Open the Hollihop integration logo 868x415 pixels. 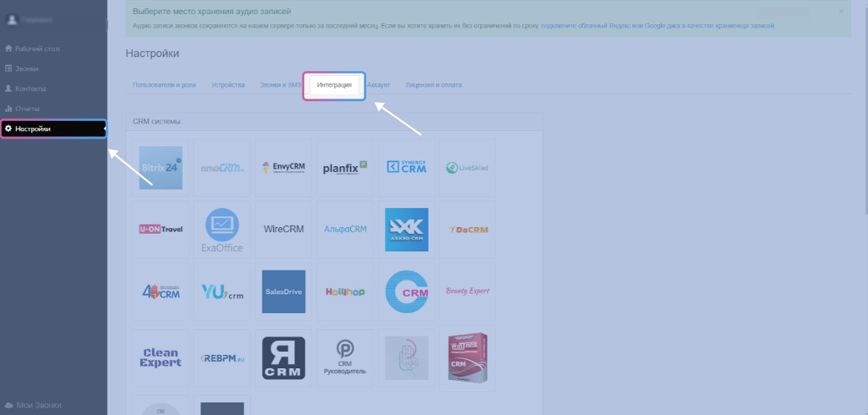pos(345,291)
